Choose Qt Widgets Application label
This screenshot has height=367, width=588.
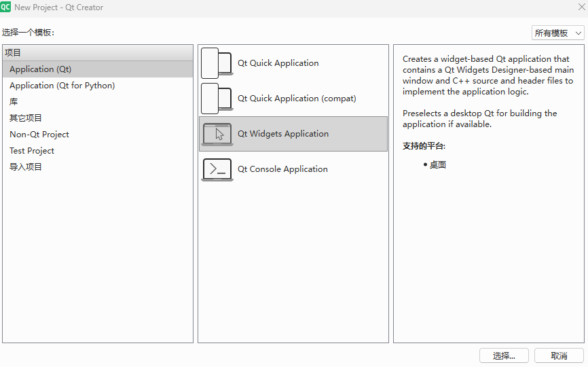coord(282,134)
